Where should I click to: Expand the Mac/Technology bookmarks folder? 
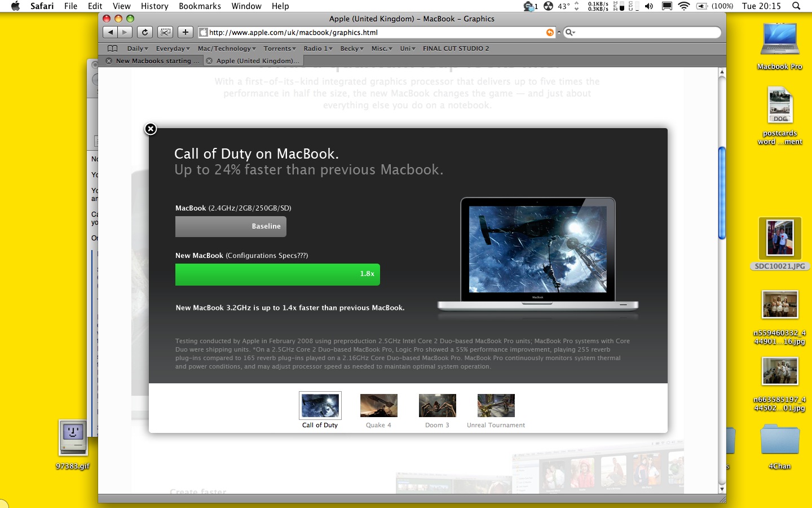(x=227, y=49)
